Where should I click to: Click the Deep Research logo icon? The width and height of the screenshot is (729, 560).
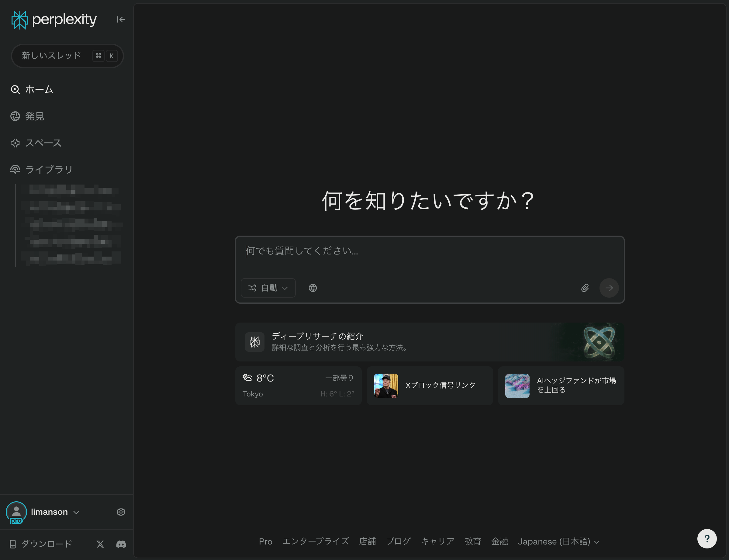[255, 342]
